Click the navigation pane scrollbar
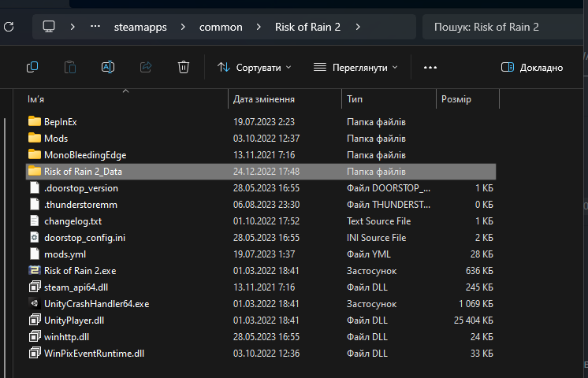This screenshot has width=588, height=378. (x=5, y=247)
